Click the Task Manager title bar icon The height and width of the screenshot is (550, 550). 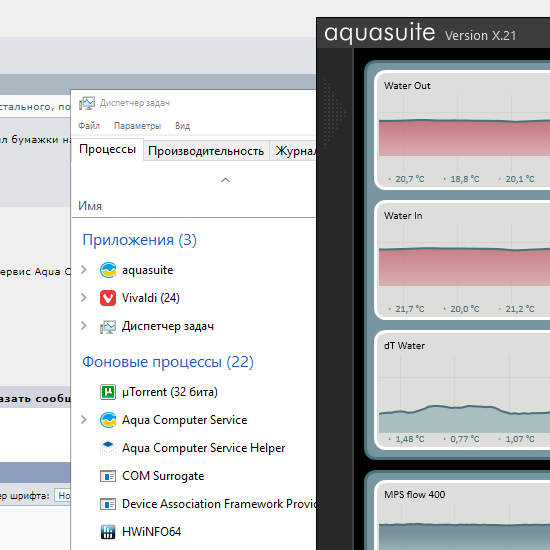(87, 103)
